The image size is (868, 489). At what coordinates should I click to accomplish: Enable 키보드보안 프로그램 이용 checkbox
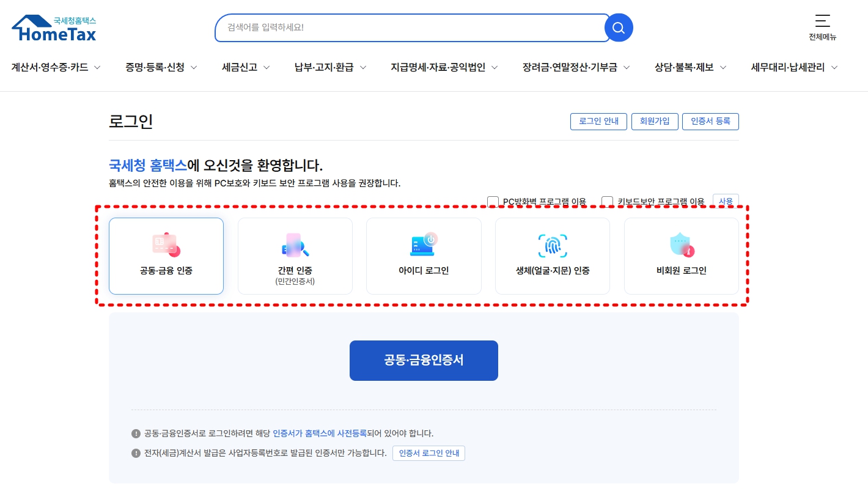[607, 202]
